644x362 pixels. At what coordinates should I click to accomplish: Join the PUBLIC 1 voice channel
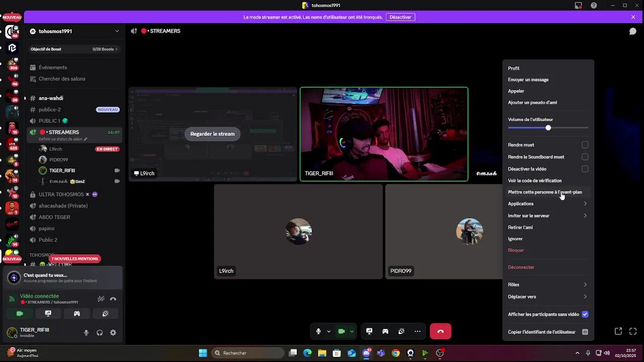(x=75, y=121)
